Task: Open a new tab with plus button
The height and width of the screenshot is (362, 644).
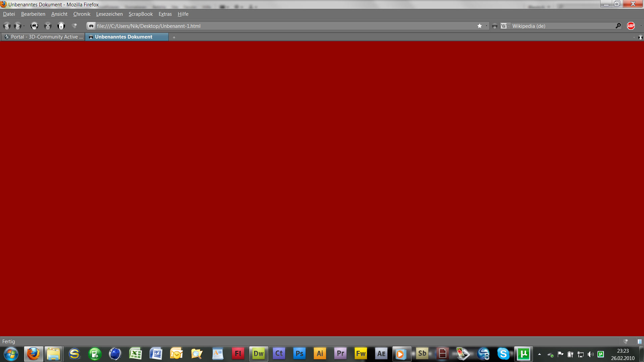Action: tap(174, 37)
